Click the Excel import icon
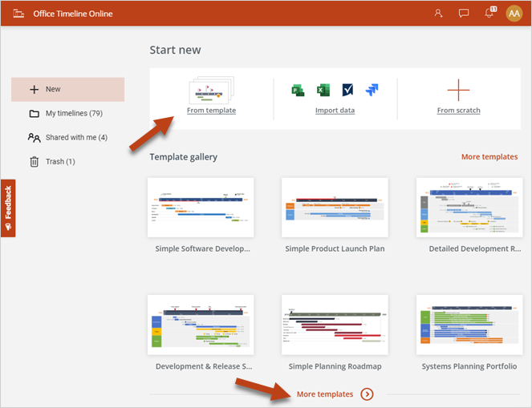 tap(323, 90)
